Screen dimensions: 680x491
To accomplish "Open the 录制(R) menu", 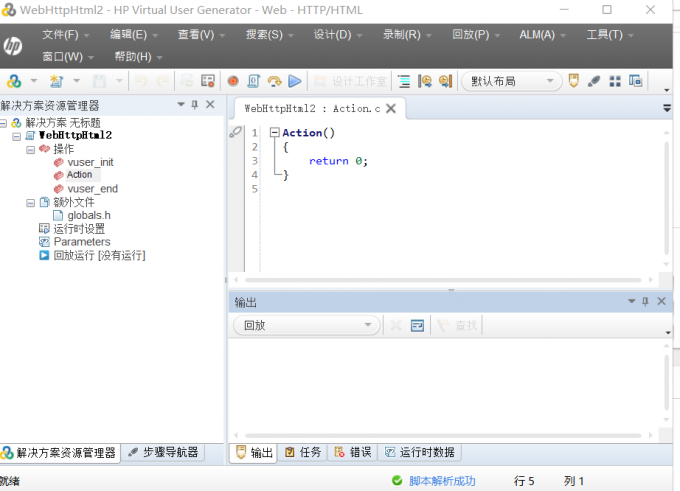I will [x=406, y=34].
